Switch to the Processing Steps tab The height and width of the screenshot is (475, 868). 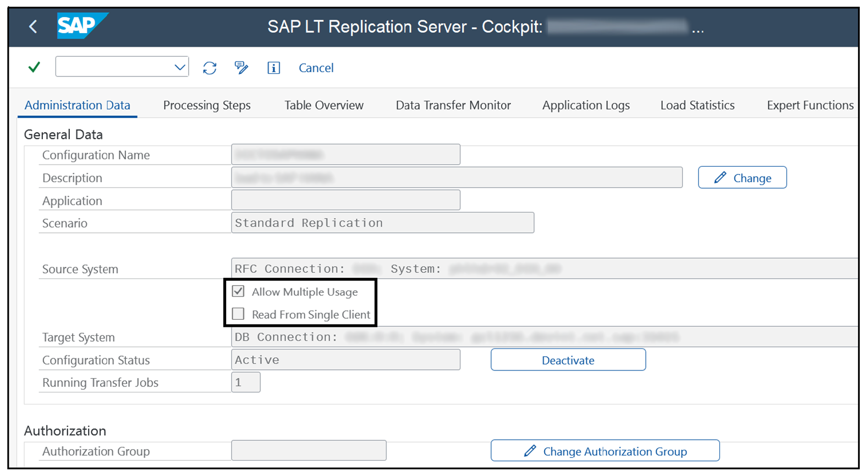pos(207,105)
